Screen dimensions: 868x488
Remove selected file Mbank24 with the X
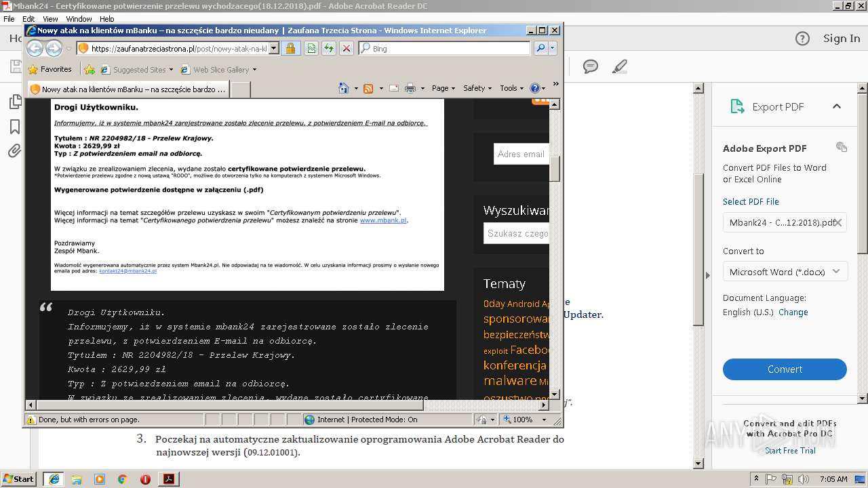pyautogui.click(x=838, y=222)
